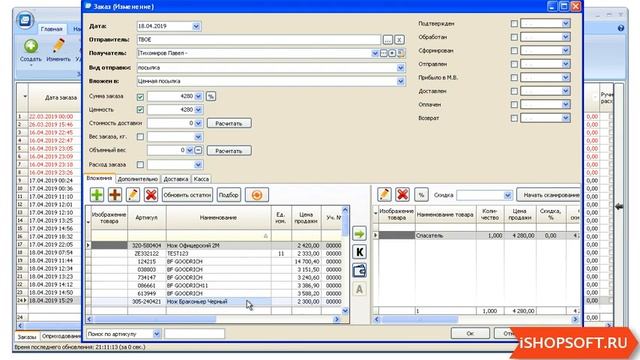
Task: Click the last small icon next to the Получатель field
Action: click(x=401, y=53)
